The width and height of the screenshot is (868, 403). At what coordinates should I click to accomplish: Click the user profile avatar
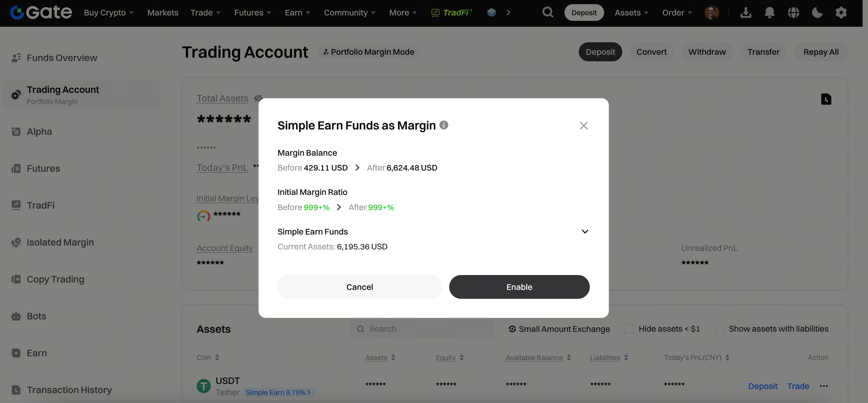pyautogui.click(x=712, y=13)
